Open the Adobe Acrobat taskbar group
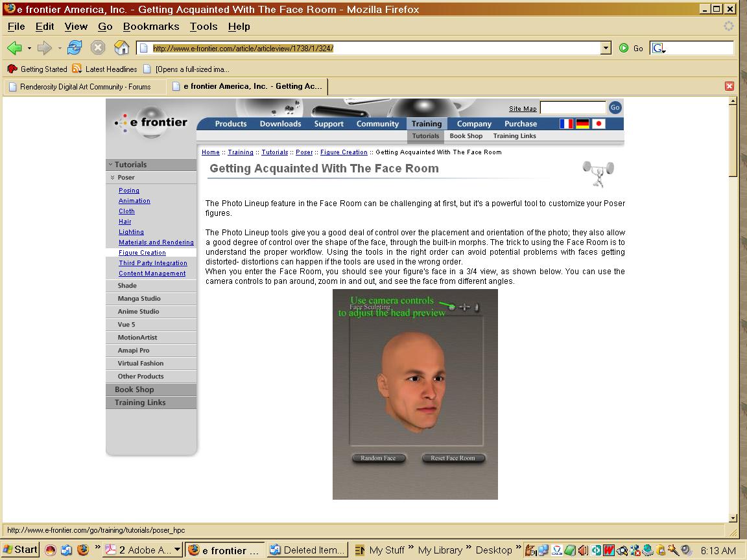 (x=143, y=550)
